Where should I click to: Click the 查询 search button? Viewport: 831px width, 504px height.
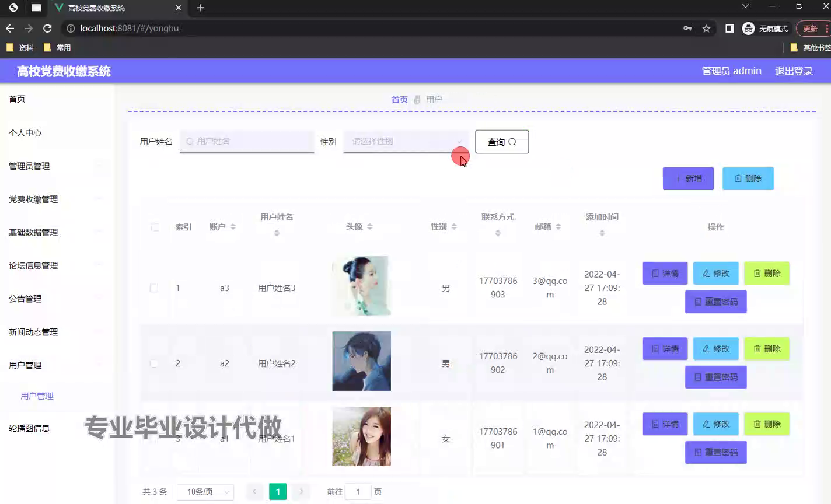[x=502, y=142]
